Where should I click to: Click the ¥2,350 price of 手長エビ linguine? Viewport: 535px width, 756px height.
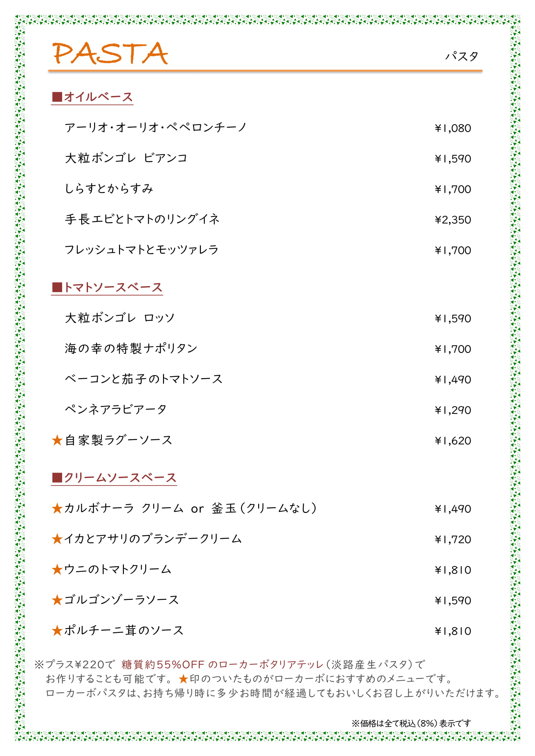453,219
